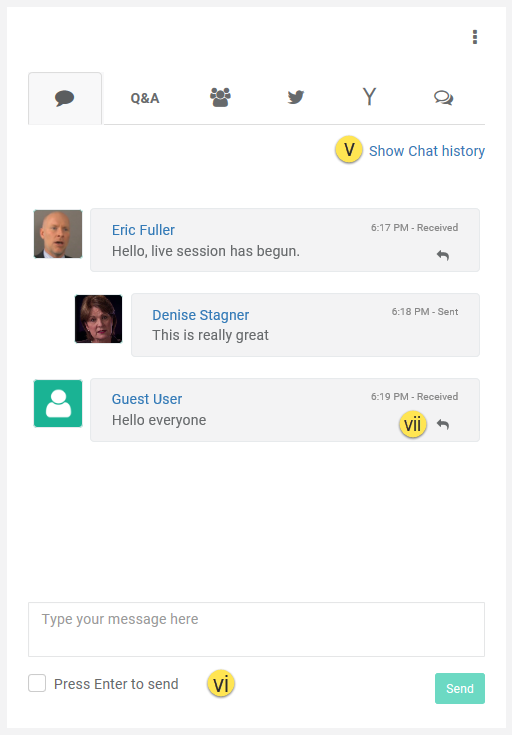Click Eric Fuller's avatar photo
The width and height of the screenshot is (513, 736).
point(58,234)
